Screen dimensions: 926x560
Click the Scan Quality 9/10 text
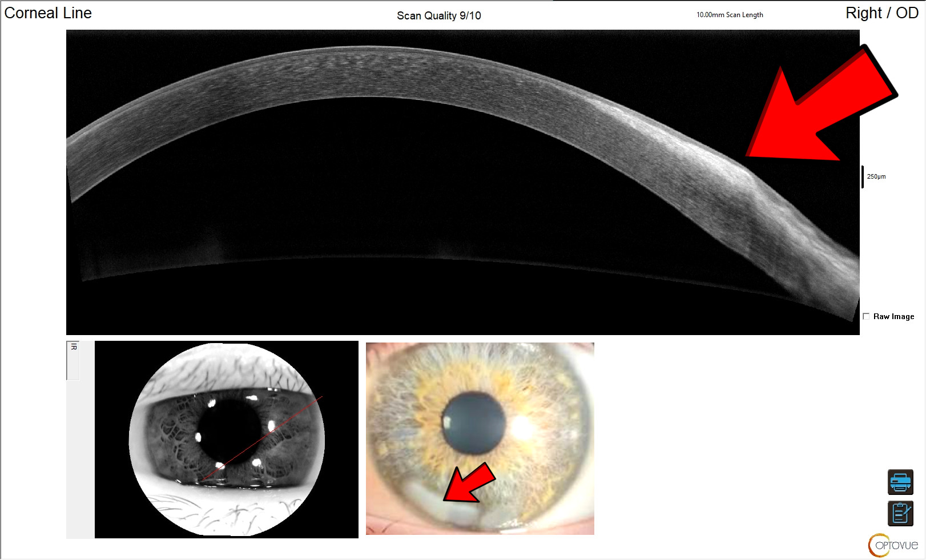(439, 15)
